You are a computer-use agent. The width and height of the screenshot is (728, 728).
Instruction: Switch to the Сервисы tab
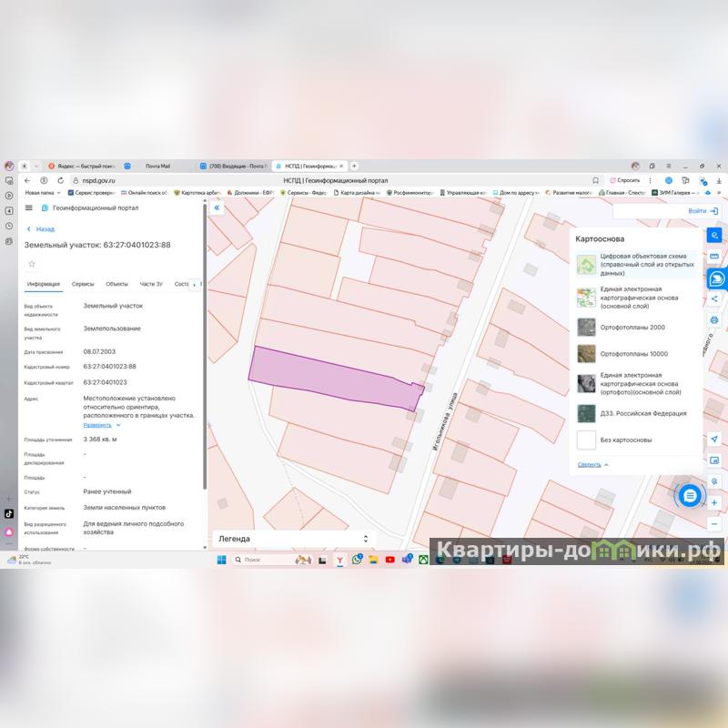click(x=83, y=284)
